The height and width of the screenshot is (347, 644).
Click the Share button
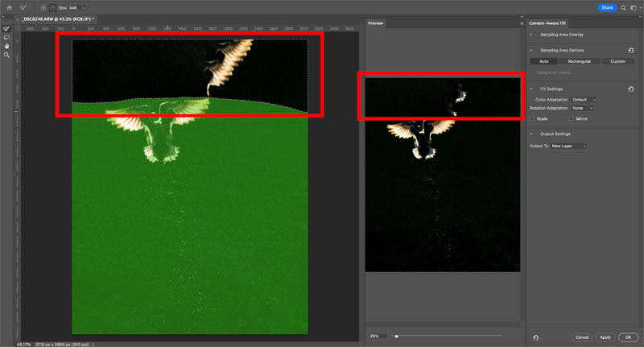coord(608,7)
